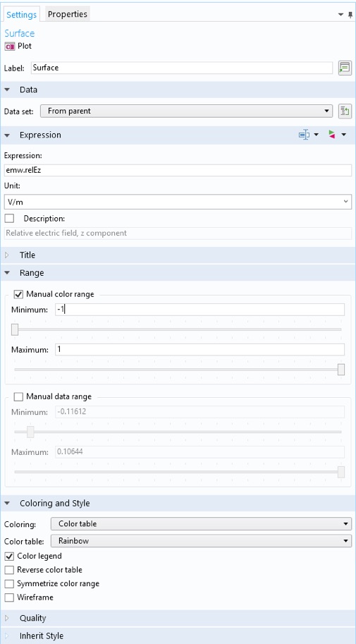This screenshot has height=644, width=356.
Task: Uncheck Manual color range checkbox
Action: (x=18, y=294)
